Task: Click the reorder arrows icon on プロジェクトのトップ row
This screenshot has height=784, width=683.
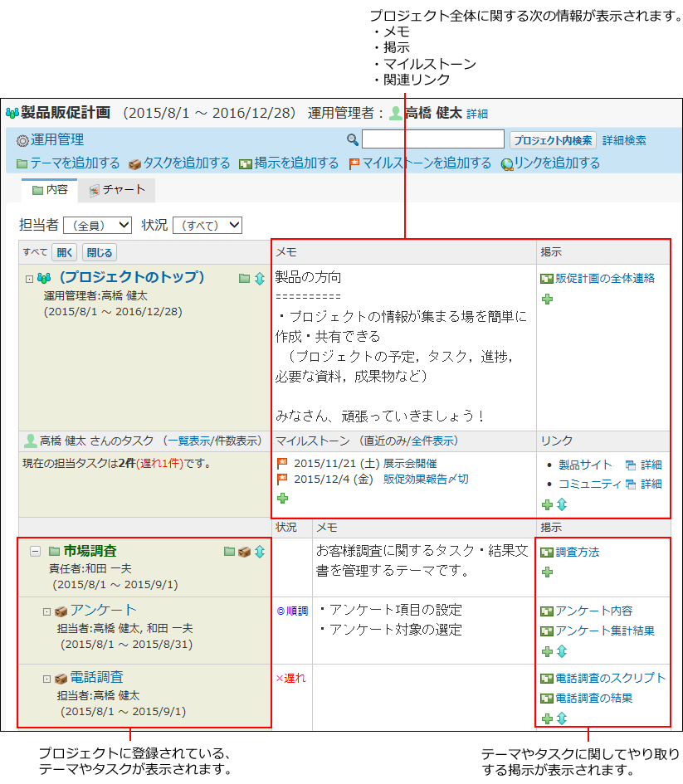Action: point(259,279)
